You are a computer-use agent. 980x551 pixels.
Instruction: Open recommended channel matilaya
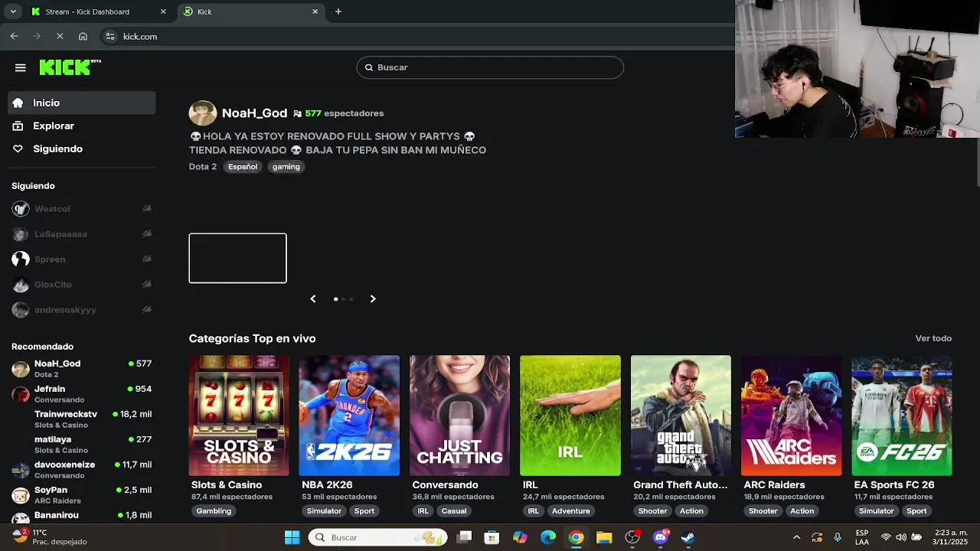pyautogui.click(x=81, y=445)
